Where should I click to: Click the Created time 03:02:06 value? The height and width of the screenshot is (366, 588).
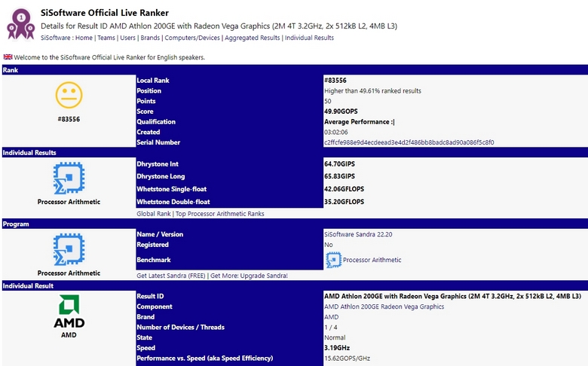click(336, 133)
